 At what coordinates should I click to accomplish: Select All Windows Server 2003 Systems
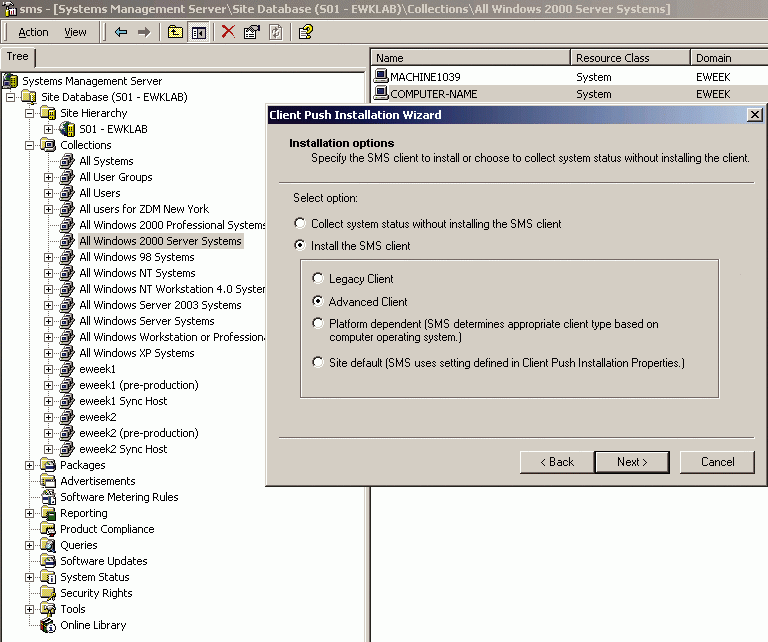coord(160,305)
